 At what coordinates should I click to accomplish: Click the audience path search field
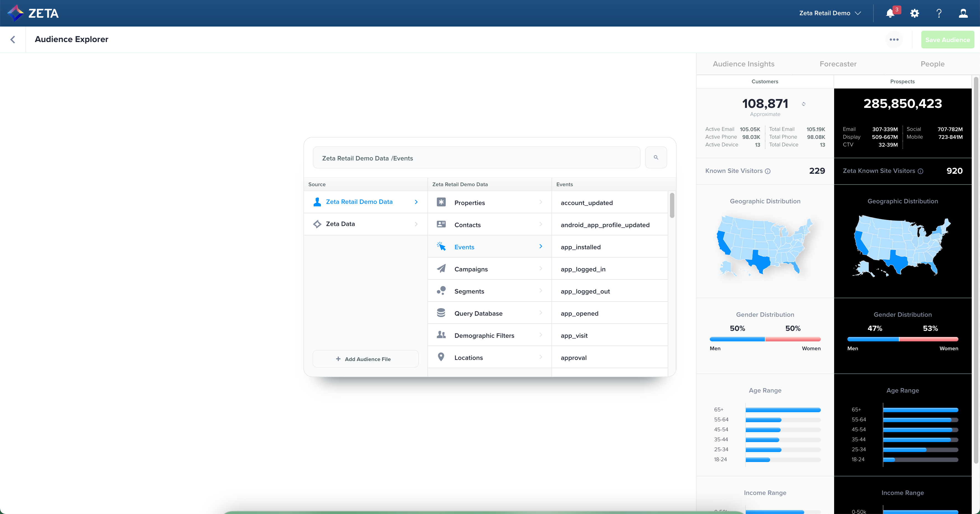pos(476,158)
